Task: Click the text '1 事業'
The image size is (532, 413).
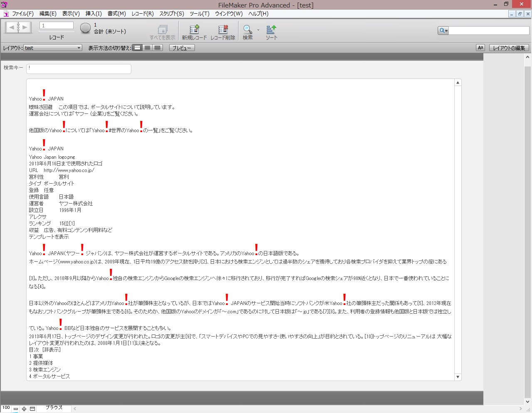Action: click(x=36, y=356)
